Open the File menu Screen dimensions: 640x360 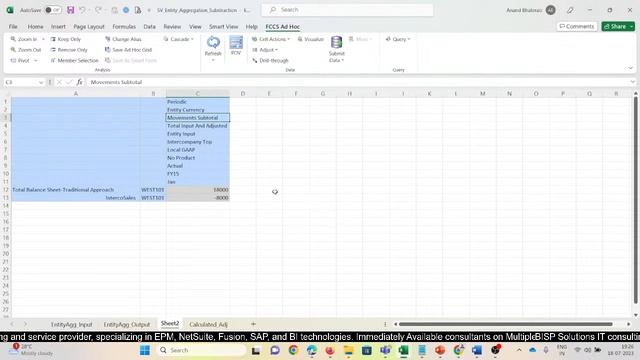[x=13, y=27]
